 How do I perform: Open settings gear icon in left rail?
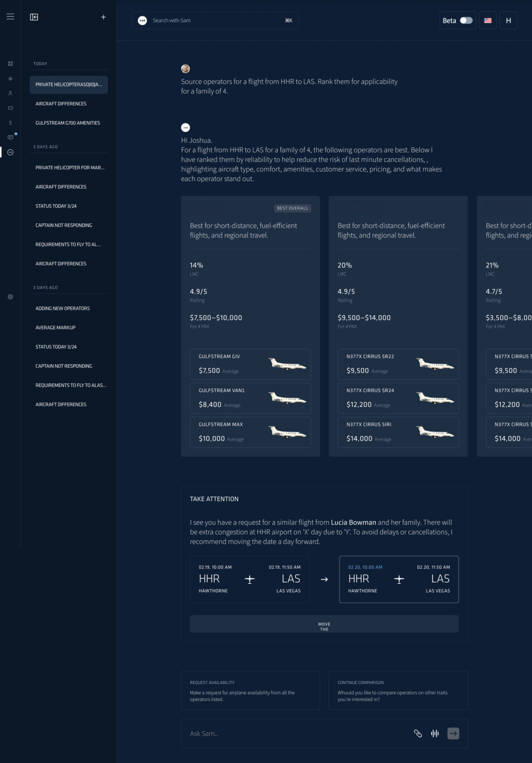pyautogui.click(x=10, y=297)
